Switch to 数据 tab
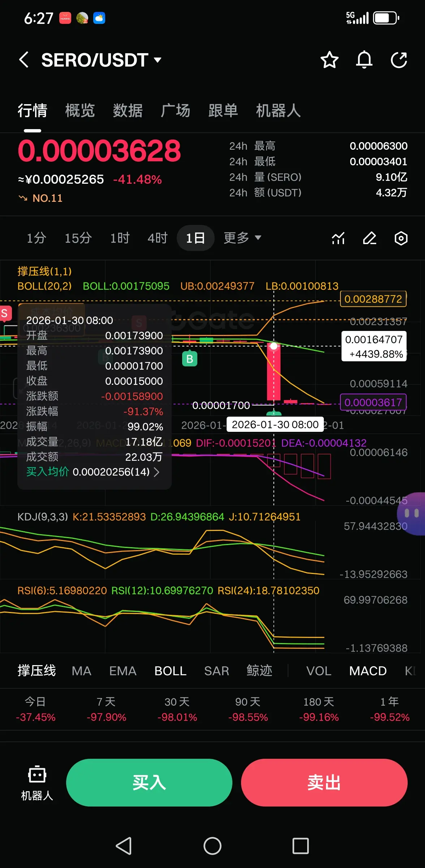The height and width of the screenshot is (868, 425). point(128,110)
